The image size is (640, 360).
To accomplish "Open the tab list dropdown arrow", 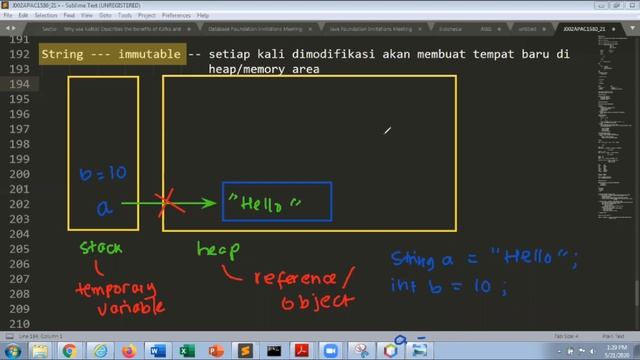I will pyautogui.click(x=632, y=28).
